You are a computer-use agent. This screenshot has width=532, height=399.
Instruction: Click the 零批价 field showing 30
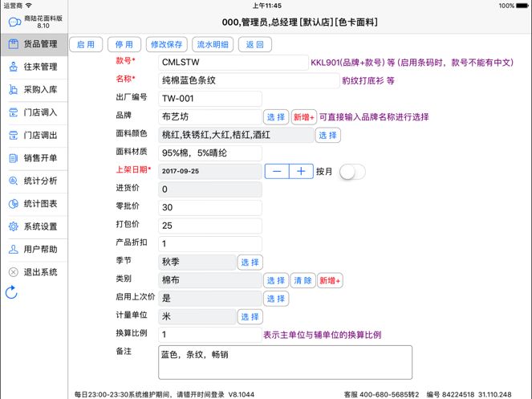tap(210, 207)
